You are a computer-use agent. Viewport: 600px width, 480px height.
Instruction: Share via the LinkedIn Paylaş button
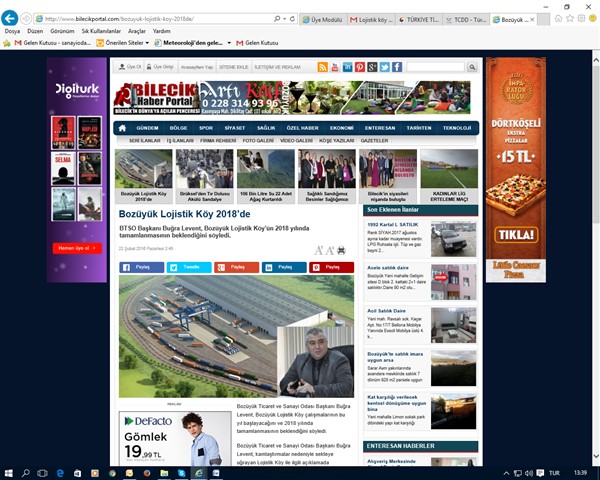[x=284, y=267]
